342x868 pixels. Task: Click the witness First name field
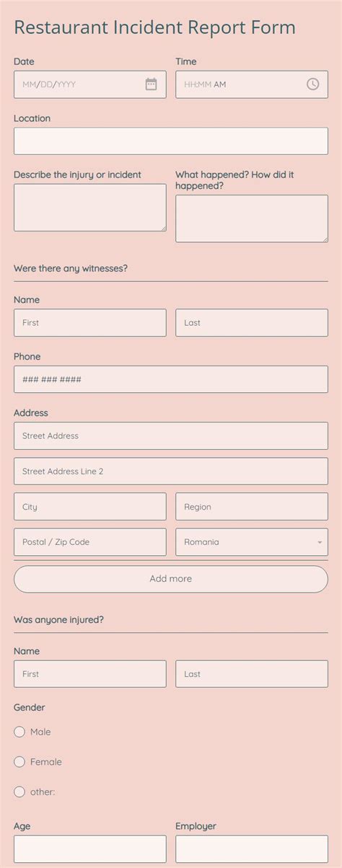[90, 323]
